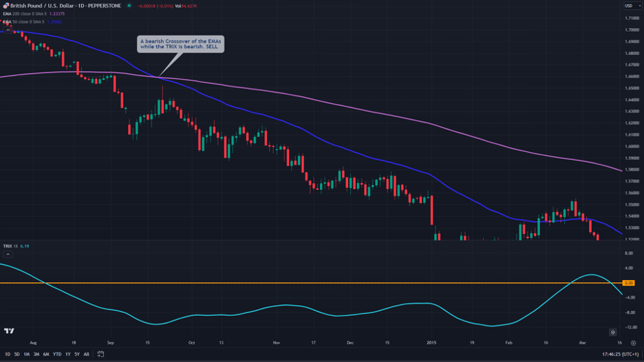Open the USD currency dropdown
This screenshot has height=362, width=644.
[632, 6]
